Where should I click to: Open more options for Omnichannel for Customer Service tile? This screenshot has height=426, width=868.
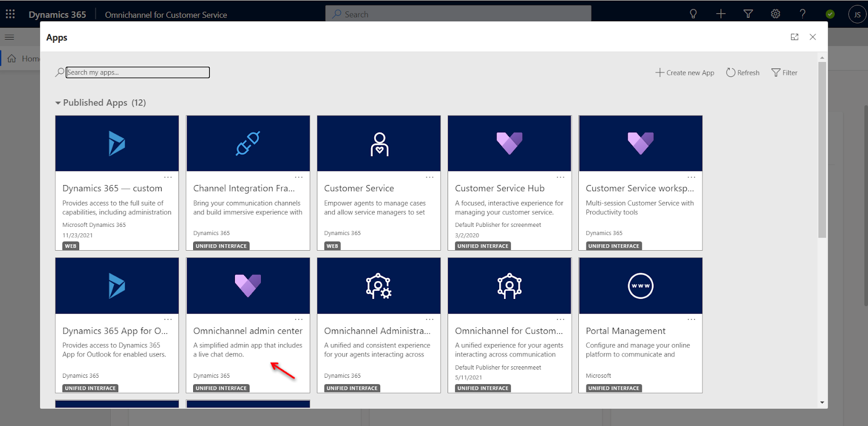[560, 319]
